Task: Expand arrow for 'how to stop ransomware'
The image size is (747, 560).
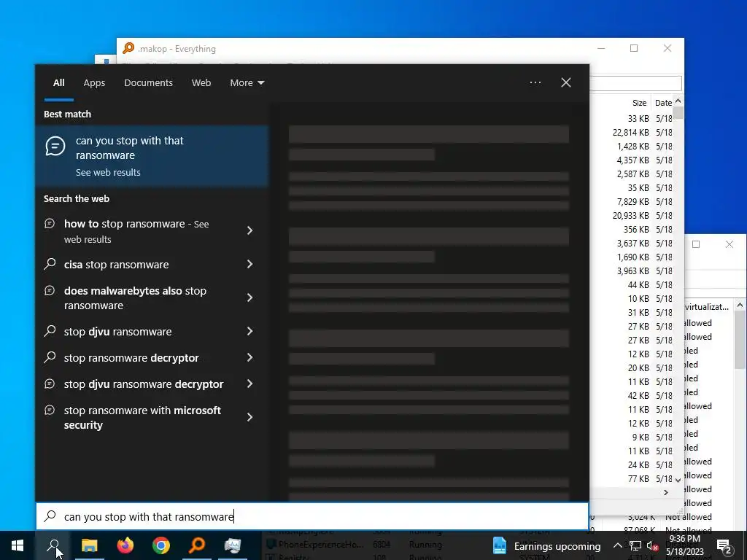Action: pyautogui.click(x=249, y=231)
